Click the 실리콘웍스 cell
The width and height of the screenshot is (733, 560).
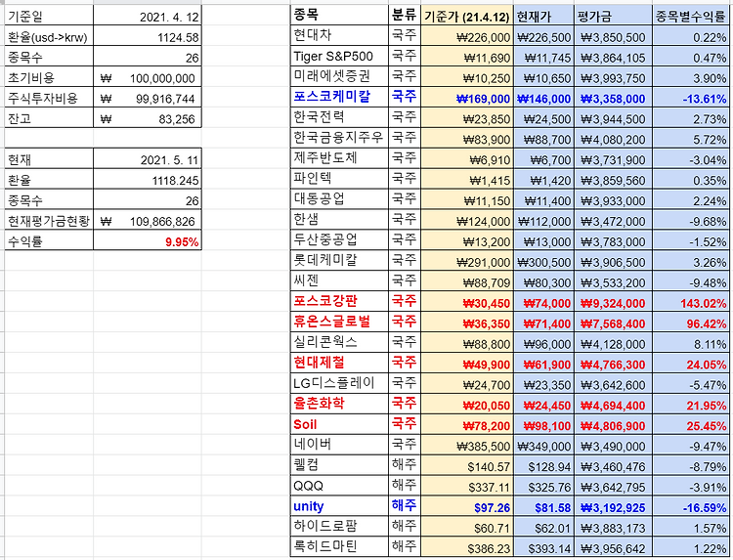339,343
